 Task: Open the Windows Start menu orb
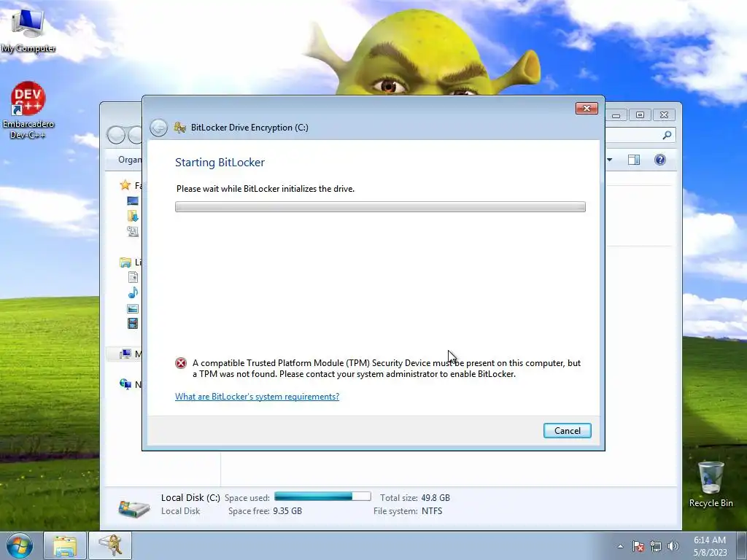tap(20, 545)
